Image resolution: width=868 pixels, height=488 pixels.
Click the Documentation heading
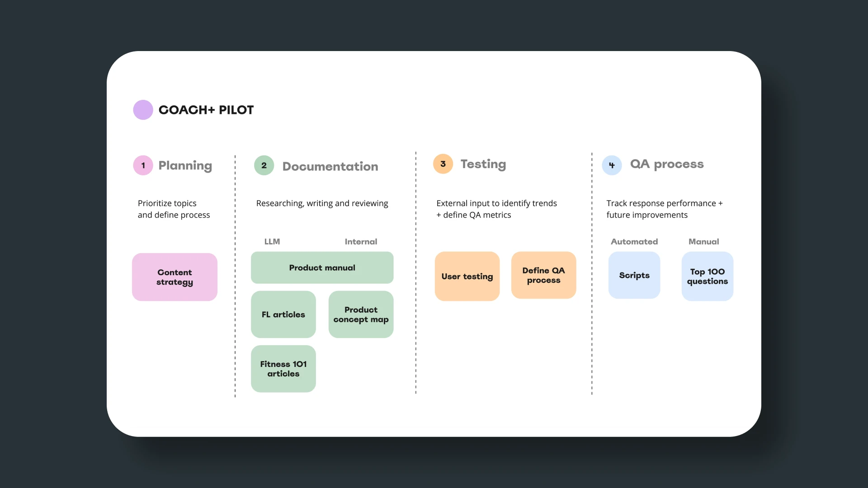330,166
